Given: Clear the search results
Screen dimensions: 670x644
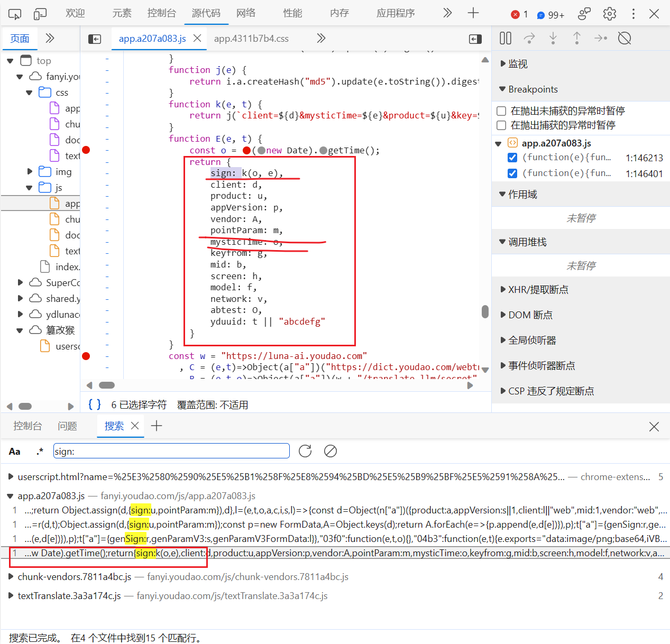Looking at the screenshot, I should tap(331, 451).
